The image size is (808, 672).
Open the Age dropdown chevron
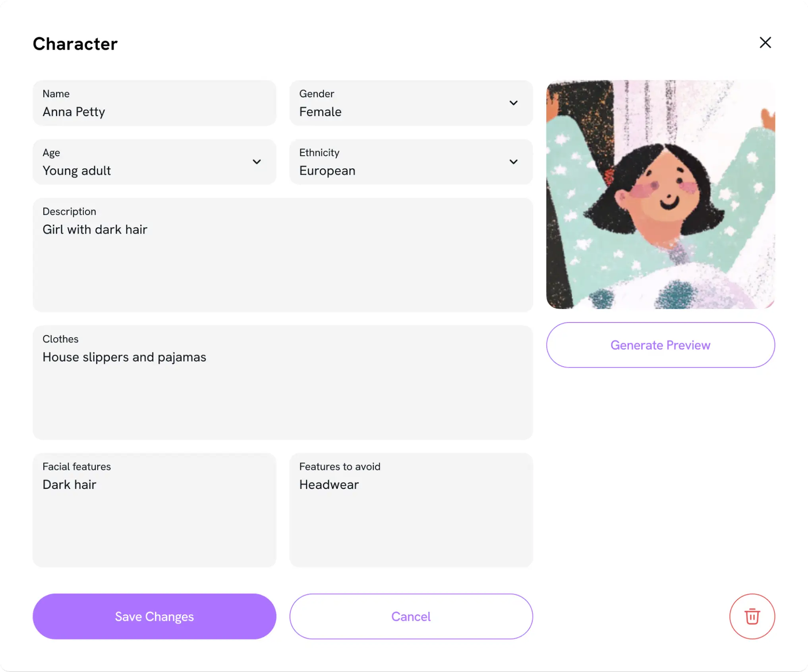coord(257,162)
